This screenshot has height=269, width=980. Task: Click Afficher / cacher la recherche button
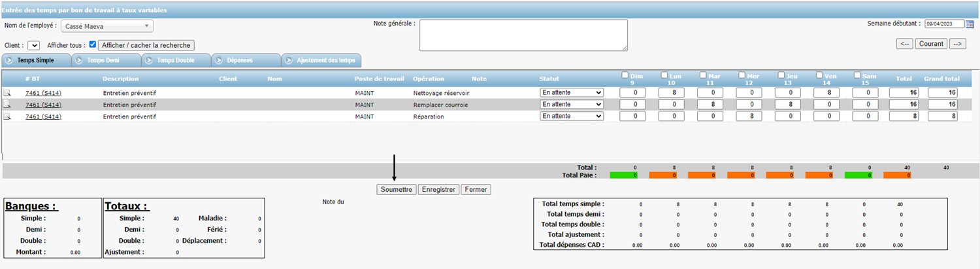tap(146, 45)
